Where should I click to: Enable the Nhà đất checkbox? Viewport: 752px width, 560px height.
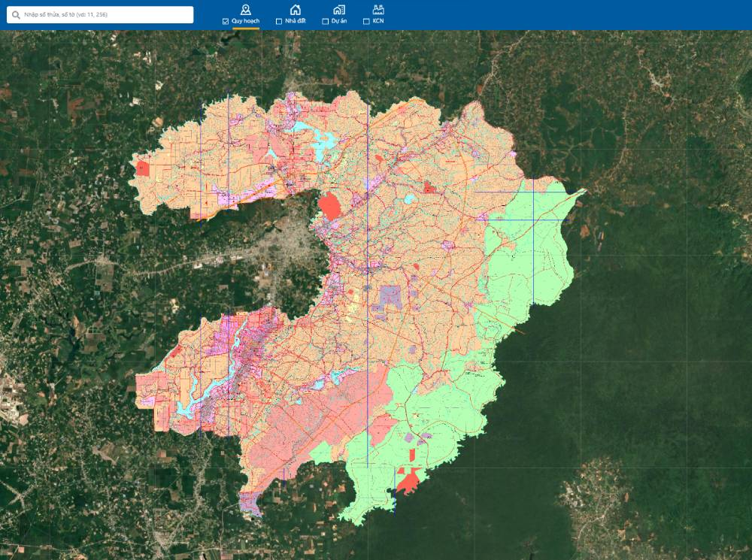[279, 22]
